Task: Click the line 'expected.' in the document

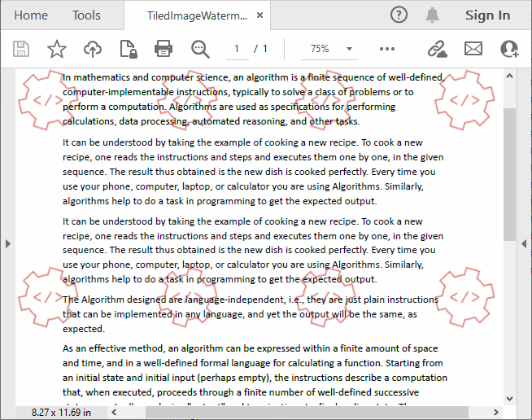Action: pyautogui.click(x=84, y=329)
